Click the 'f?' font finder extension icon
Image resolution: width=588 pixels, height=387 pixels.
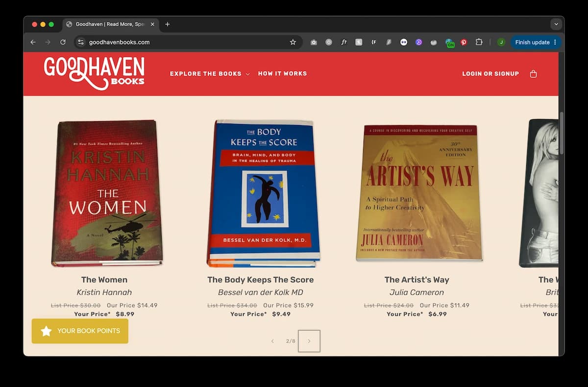(344, 42)
